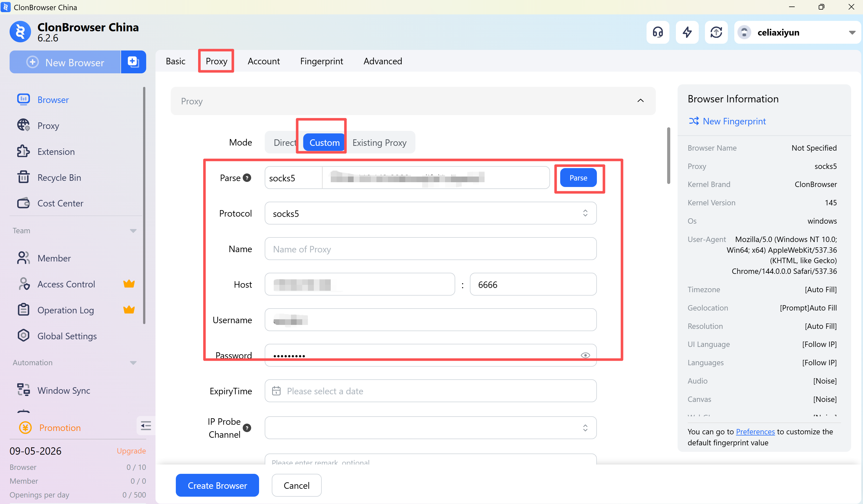Viewport: 863px width, 504px height.
Task: Click the update refresh icon
Action: click(x=716, y=32)
